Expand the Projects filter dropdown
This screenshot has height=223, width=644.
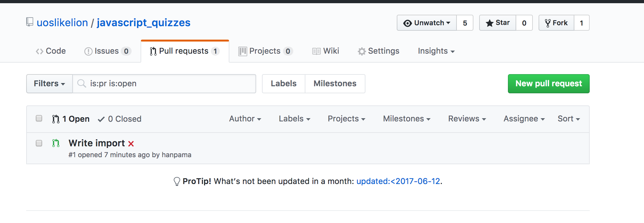(347, 119)
